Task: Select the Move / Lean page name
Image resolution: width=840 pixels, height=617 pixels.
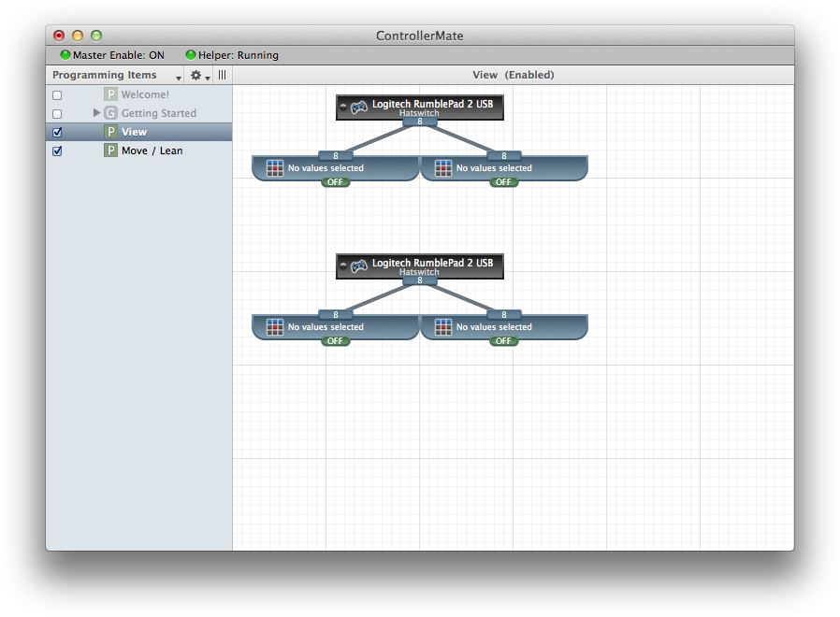Action: tap(152, 151)
